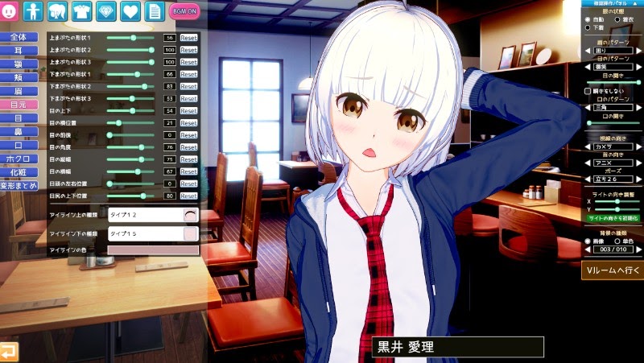This screenshot has height=363, width=644.
Task: Next eyebrow pattern arrow beside 困り
Action: [638, 51]
